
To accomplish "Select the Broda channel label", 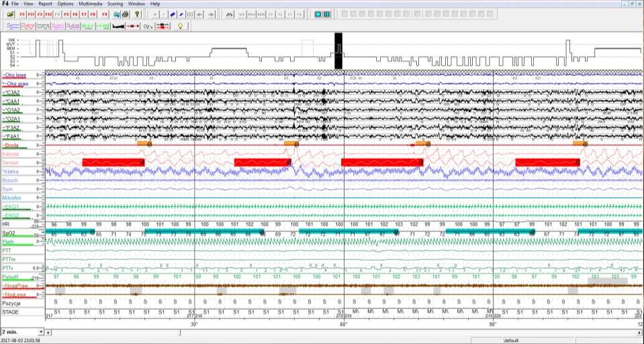I will click(11, 145).
